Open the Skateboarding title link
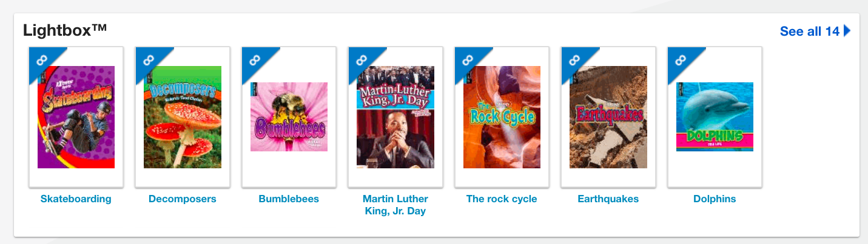Screen dimensions: 868x244 (x=76, y=199)
